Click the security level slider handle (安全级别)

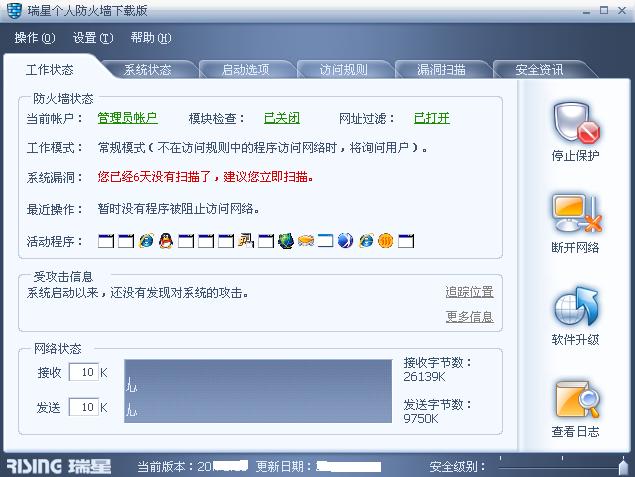tap(624, 466)
